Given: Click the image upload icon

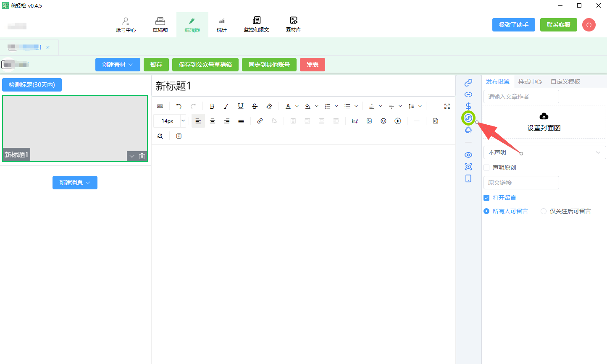Looking at the screenshot, I should click(355, 121).
